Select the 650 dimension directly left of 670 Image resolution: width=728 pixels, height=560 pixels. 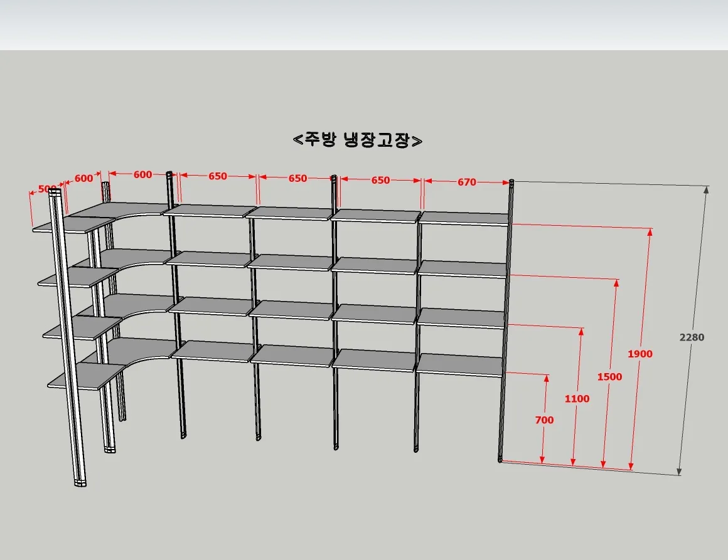pyautogui.click(x=380, y=180)
